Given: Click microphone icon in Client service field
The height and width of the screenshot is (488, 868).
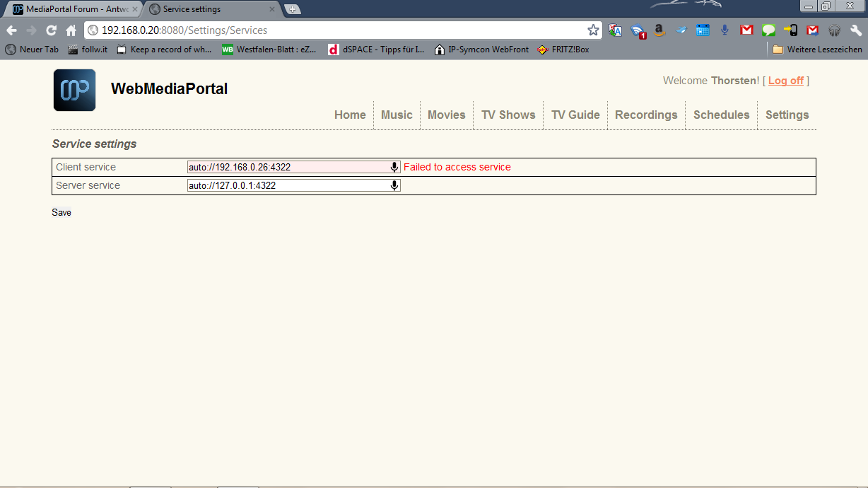Looking at the screenshot, I should click(394, 167).
